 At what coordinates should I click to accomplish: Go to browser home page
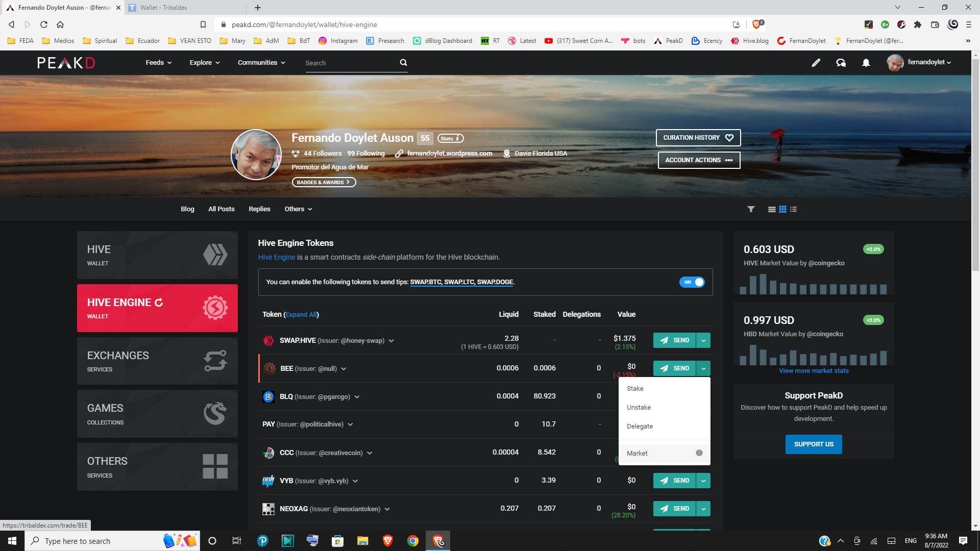tap(60, 24)
